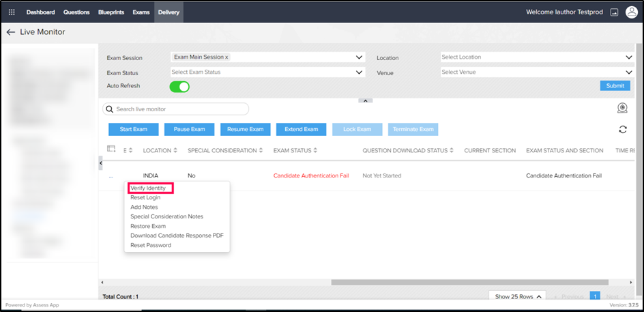644x312 pixels.
Task: Click the webcam monitoring icon
Action: pyautogui.click(x=621, y=109)
